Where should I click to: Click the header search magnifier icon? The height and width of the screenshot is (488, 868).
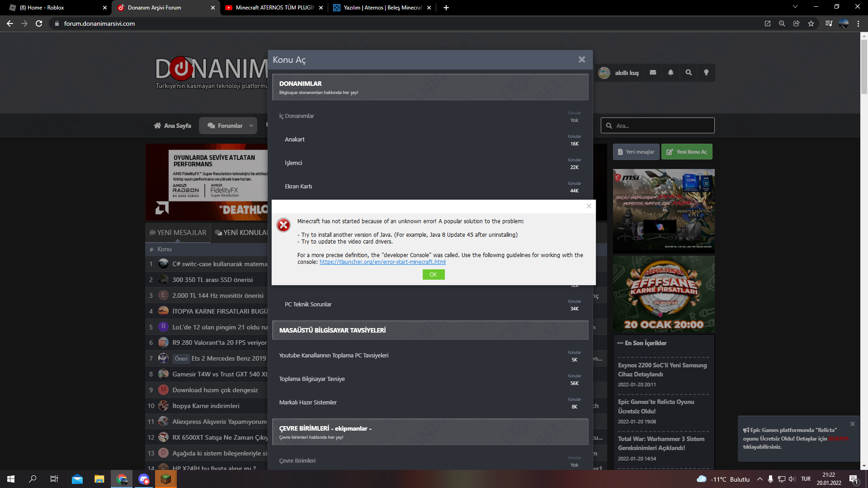(689, 72)
